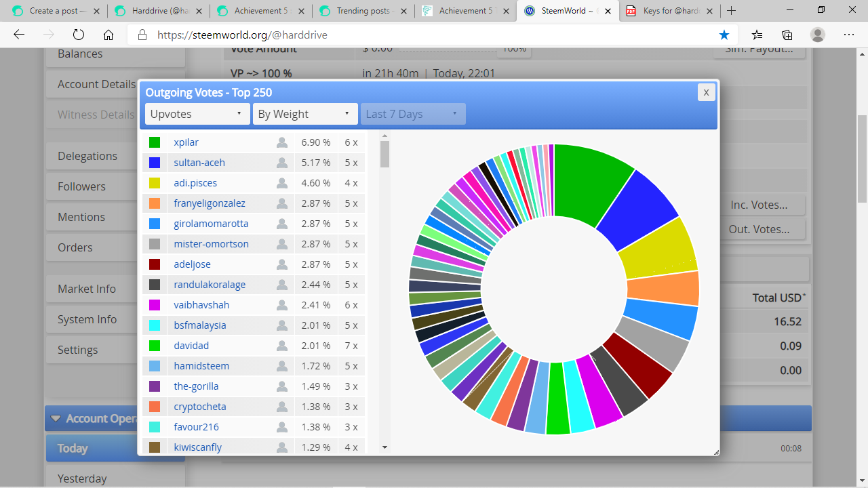
Task: Open the By Weight dropdown
Action: pyautogui.click(x=304, y=114)
